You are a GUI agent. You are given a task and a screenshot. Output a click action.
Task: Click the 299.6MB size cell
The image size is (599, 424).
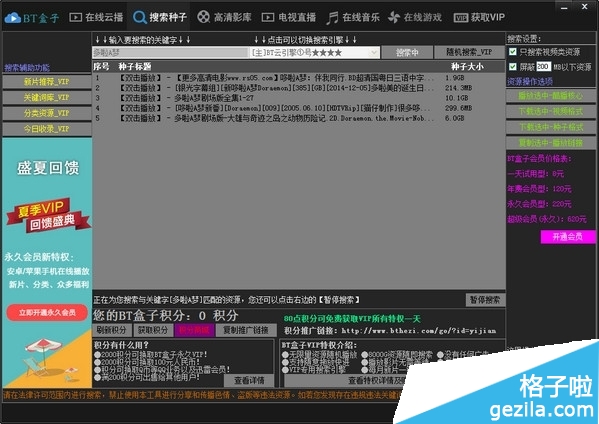coord(458,108)
